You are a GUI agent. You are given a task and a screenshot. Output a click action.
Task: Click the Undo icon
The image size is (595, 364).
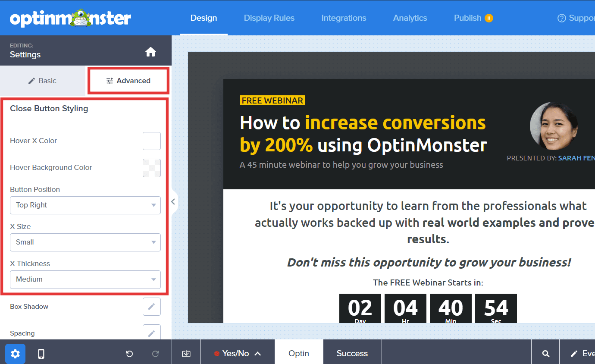tap(129, 353)
